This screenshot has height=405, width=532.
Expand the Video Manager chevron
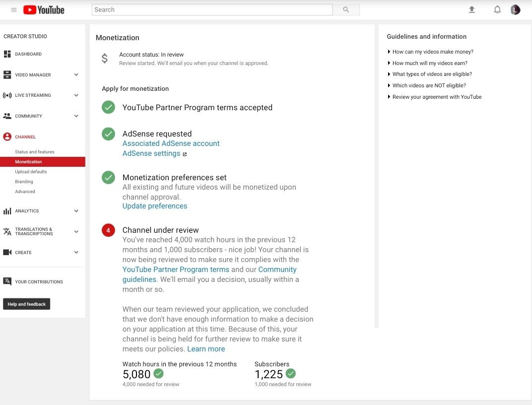(x=76, y=74)
